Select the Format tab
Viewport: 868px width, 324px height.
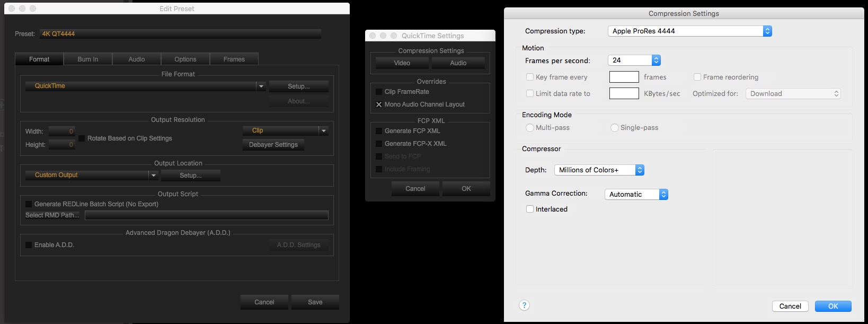click(x=39, y=59)
